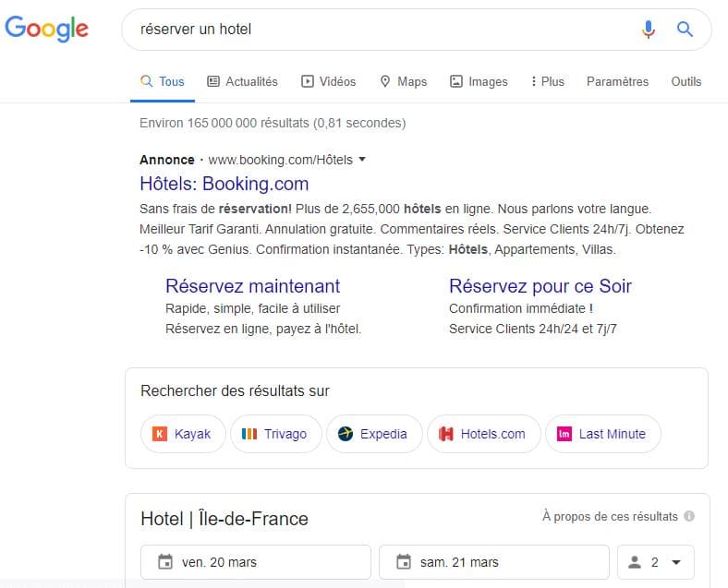Screen dimensions: 728x588
Task: Click the blue magnifier search icon
Action: coord(685,30)
